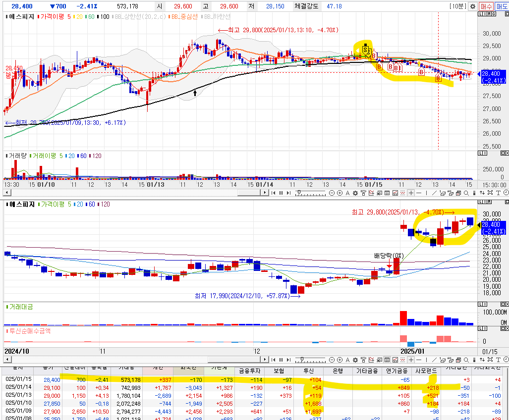The height and width of the screenshot is (420, 509).
Task: Zoom in with plus icon, 10-minute chart
Action: [339, 193]
